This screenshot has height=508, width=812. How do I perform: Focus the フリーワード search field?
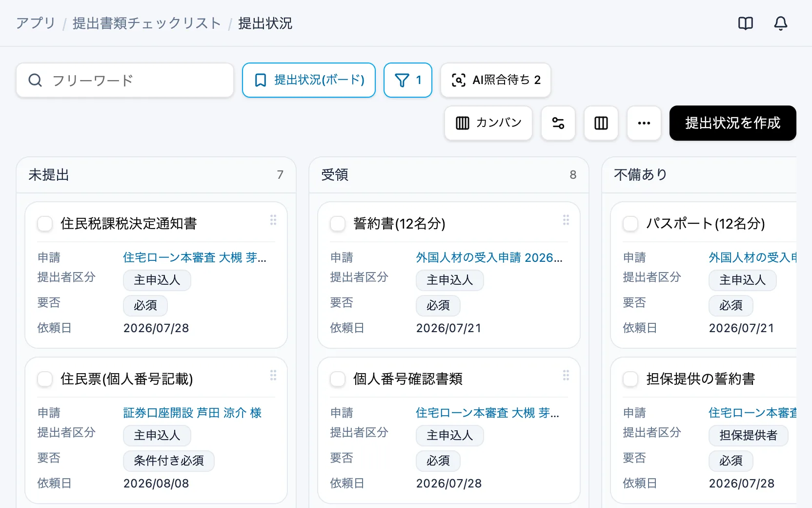click(125, 80)
